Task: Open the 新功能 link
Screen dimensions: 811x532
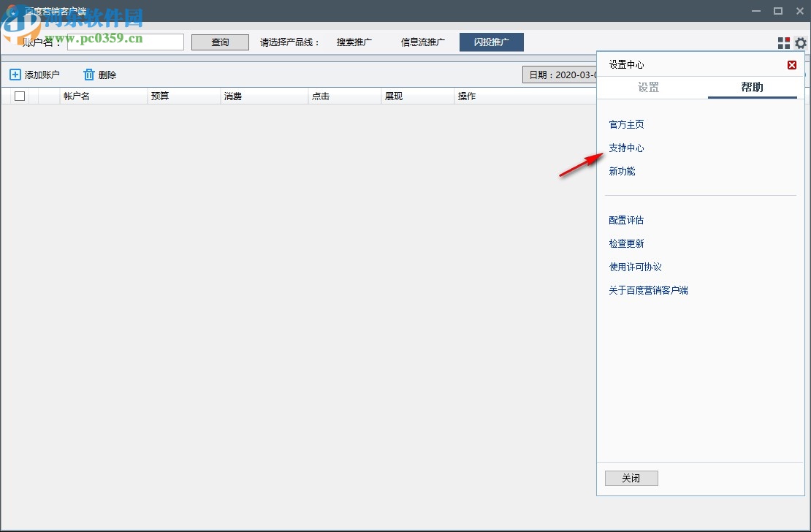Action: (622, 171)
